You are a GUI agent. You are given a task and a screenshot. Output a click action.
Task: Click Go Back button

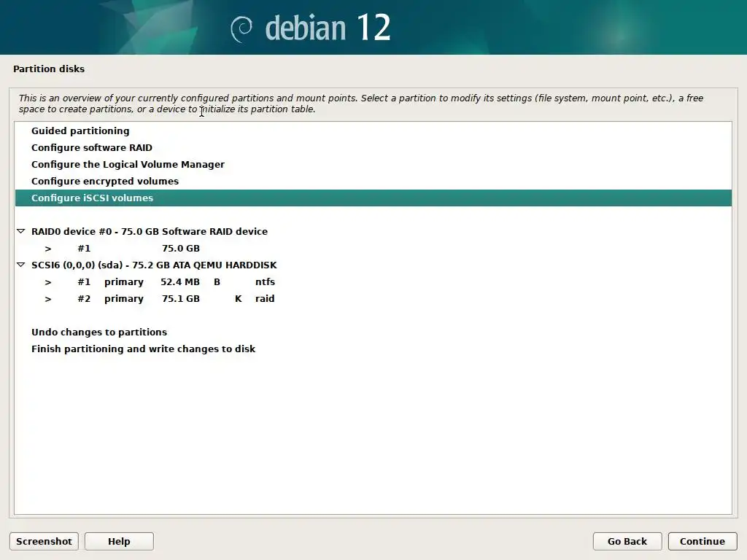click(x=627, y=542)
